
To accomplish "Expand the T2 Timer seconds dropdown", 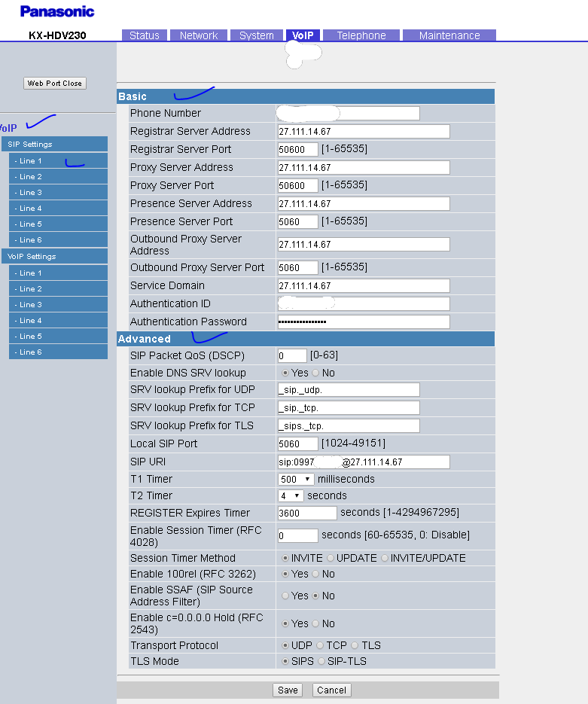I will click(x=291, y=495).
